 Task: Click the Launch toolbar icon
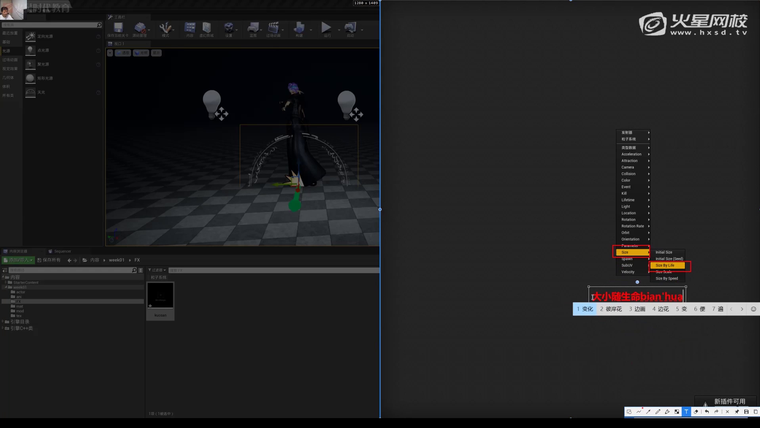(x=350, y=29)
